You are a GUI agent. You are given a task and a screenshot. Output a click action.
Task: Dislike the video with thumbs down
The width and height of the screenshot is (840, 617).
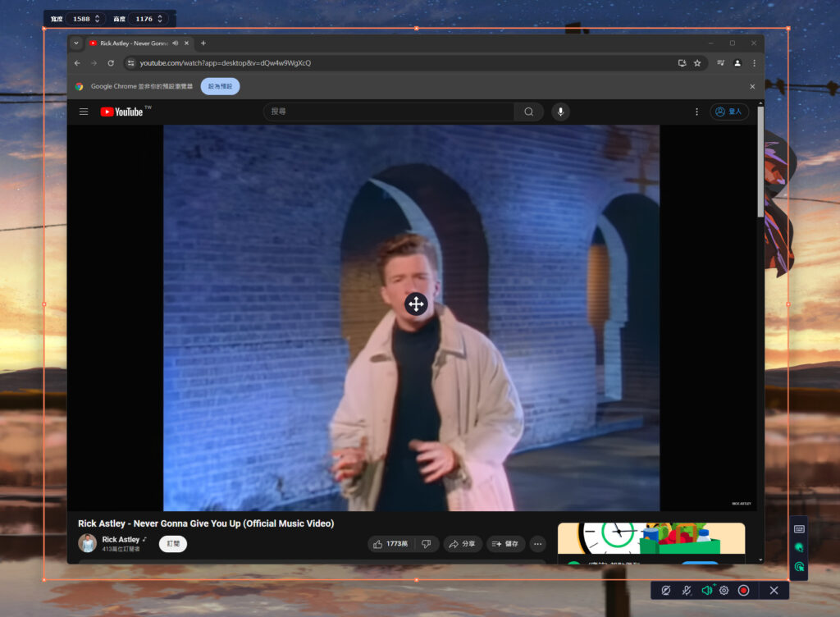[x=426, y=543]
